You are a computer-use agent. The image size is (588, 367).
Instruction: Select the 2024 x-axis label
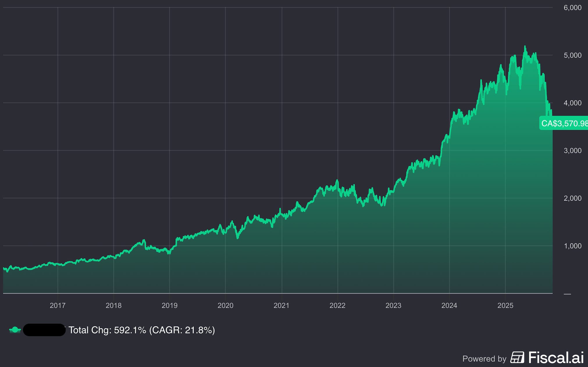pos(449,305)
